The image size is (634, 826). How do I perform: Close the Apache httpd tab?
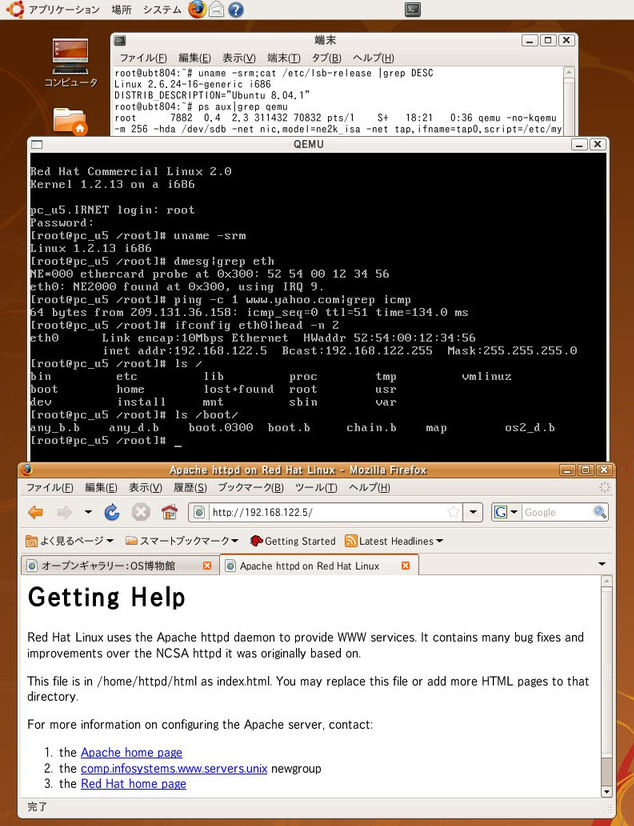pyautogui.click(x=405, y=565)
